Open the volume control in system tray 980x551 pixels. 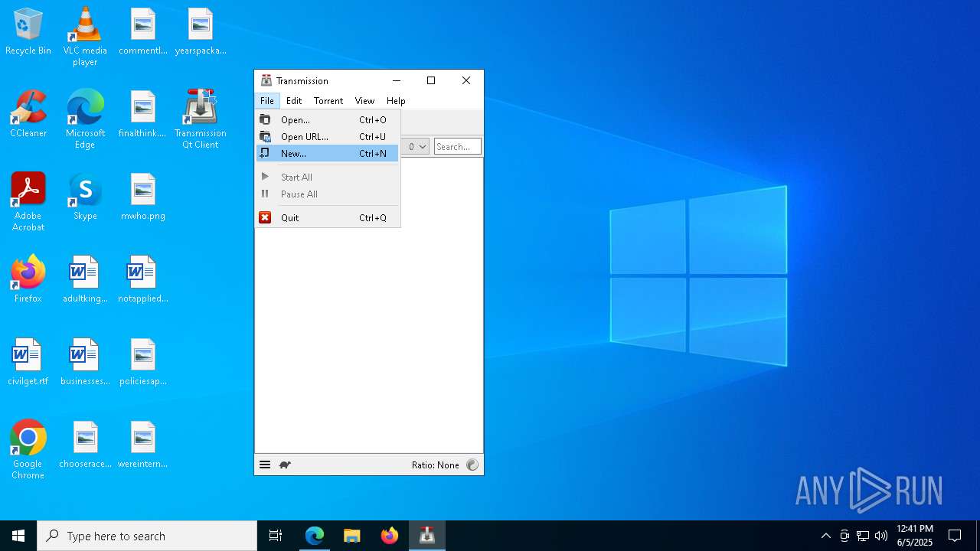[881, 536]
